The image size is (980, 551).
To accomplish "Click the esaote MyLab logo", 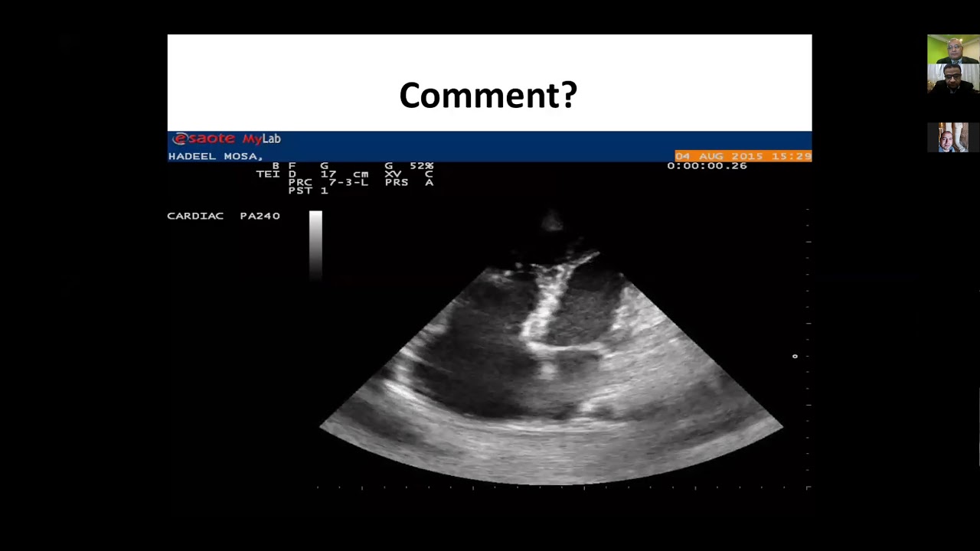I will (227, 139).
